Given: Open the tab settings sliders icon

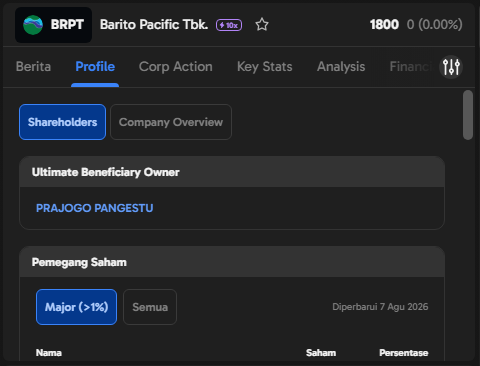Looking at the screenshot, I should (451, 67).
